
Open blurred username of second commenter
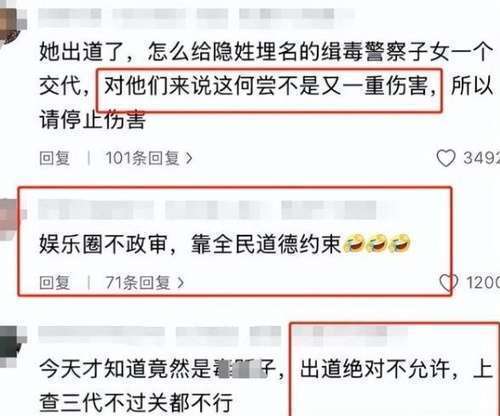tap(218, 210)
